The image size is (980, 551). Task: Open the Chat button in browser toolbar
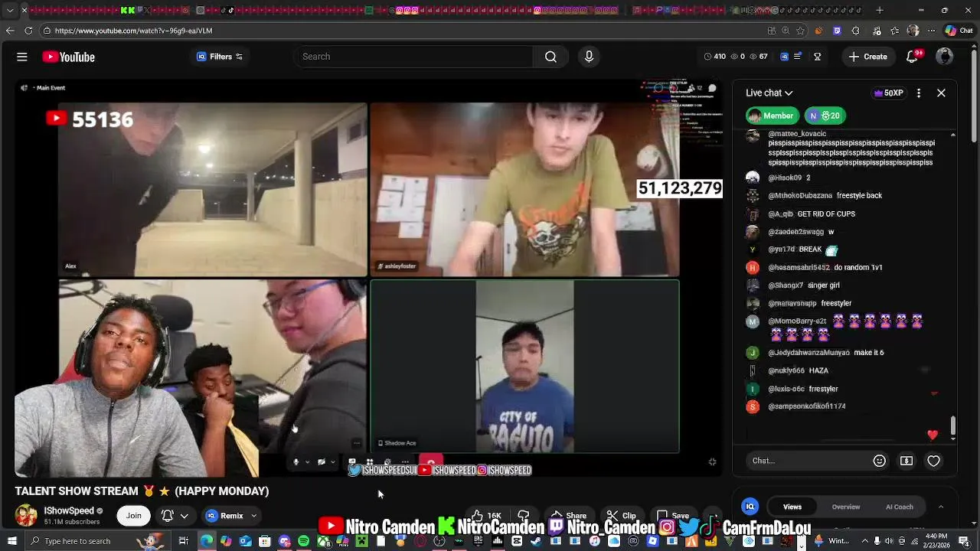pyautogui.click(x=959, y=31)
